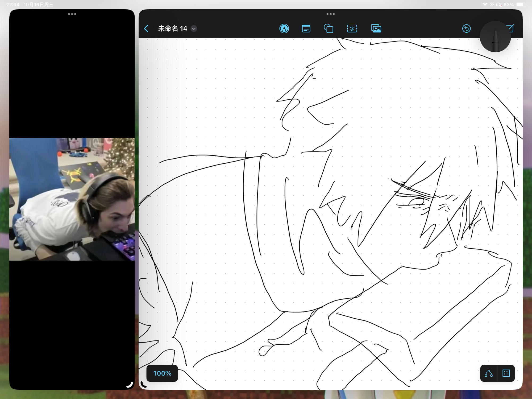
Task: Open multitasking menu of the Freeform window
Action: (330, 14)
